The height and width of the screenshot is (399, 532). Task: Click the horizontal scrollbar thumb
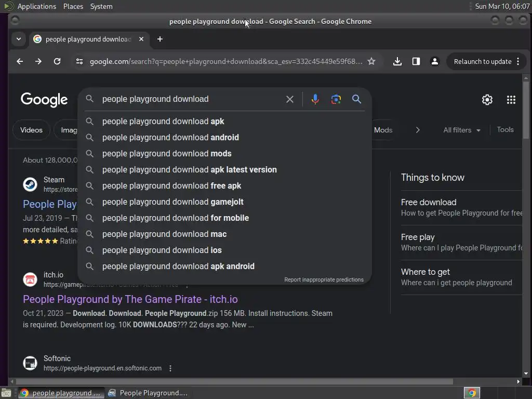(234, 382)
